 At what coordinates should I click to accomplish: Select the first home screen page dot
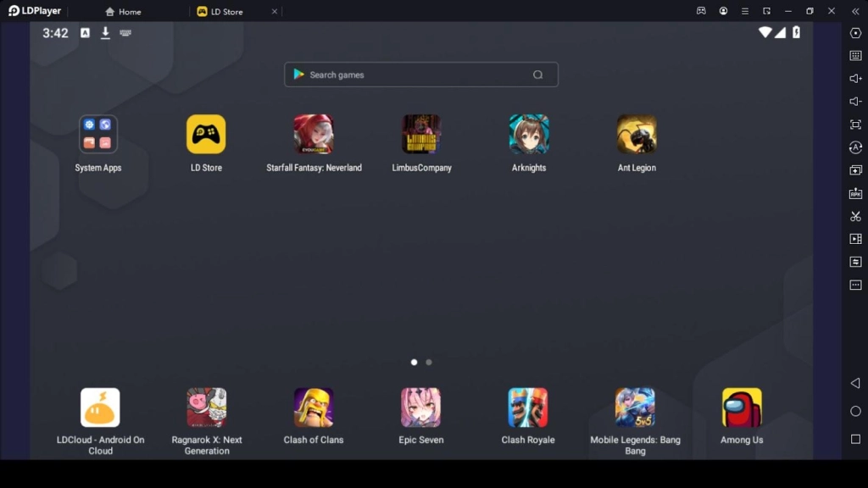pyautogui.click(x=414, y=363)
